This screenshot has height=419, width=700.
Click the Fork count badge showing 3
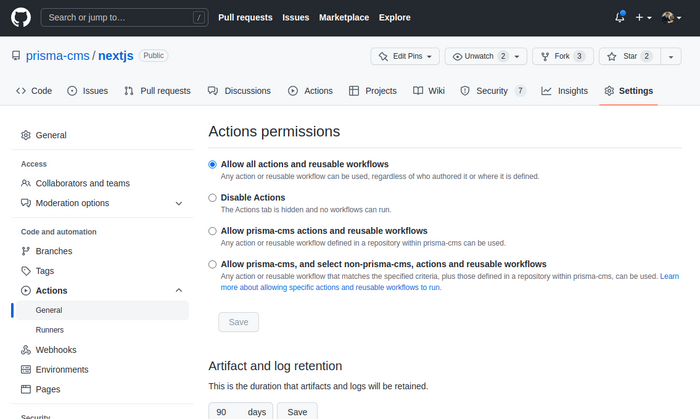(x=579, y=56)
